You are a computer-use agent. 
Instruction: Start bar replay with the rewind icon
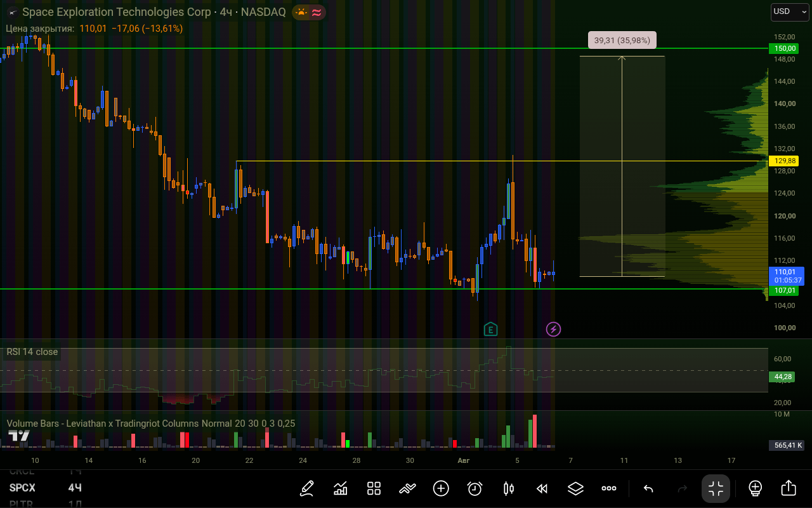[x=542, y=488]
